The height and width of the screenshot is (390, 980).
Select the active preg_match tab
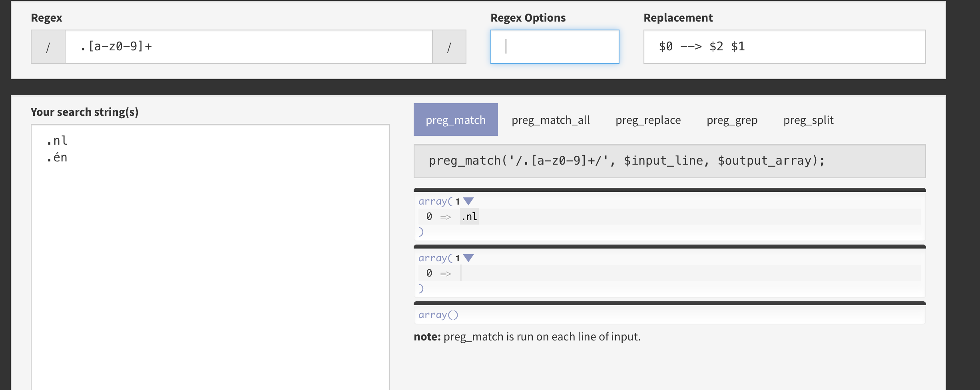coord(456,120)
